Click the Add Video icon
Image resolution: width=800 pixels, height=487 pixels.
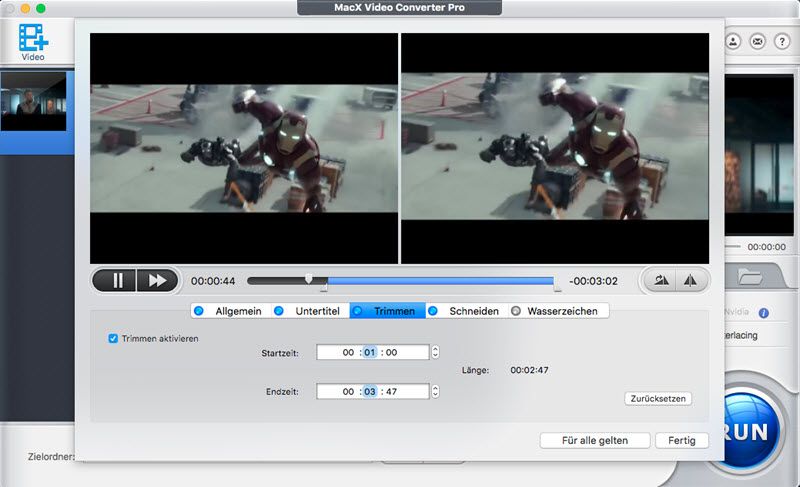[x=33, y=42]
